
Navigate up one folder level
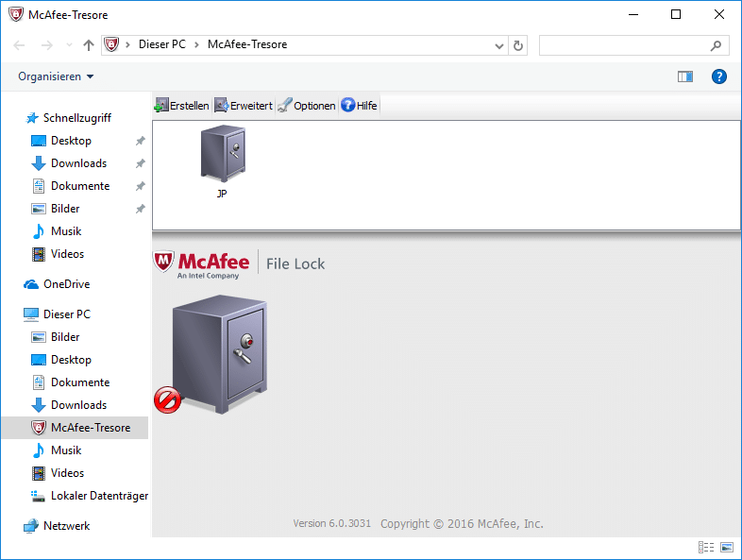pyautogui.click(x=89, y=45)
